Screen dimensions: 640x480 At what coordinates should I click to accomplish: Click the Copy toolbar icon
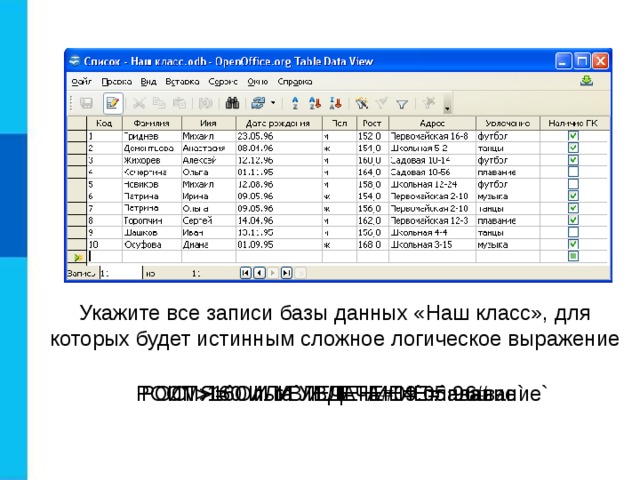coord(159,103)
